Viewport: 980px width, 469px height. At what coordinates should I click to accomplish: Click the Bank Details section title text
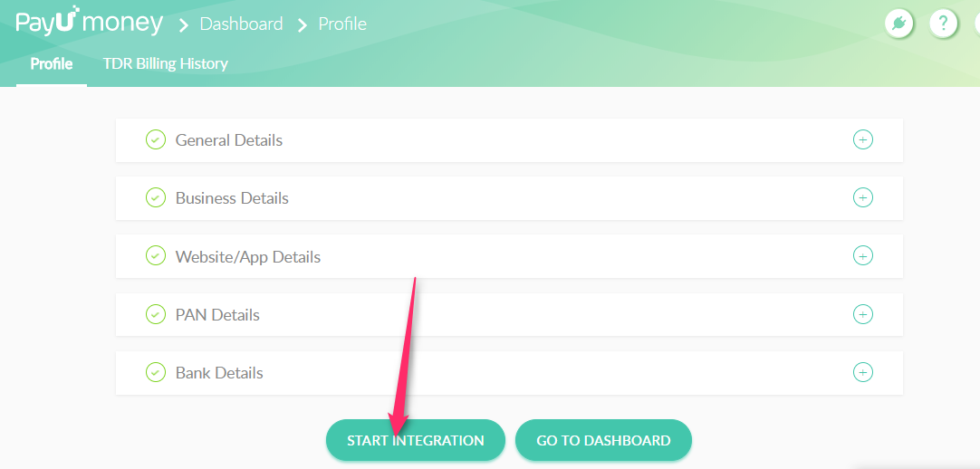click(219, 373)
